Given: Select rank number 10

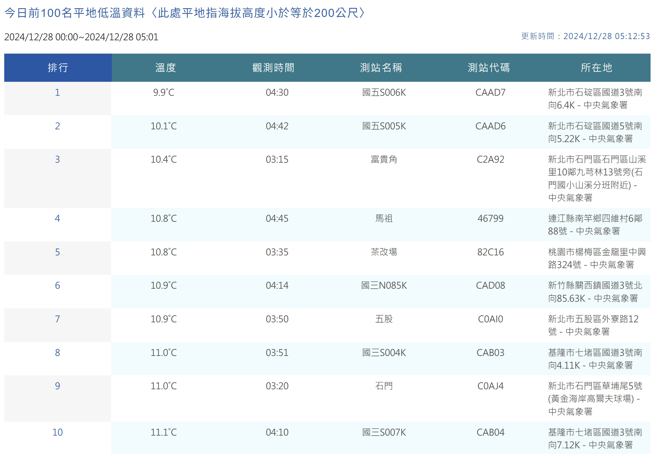Looking at the screenshot, I should 57,432.
